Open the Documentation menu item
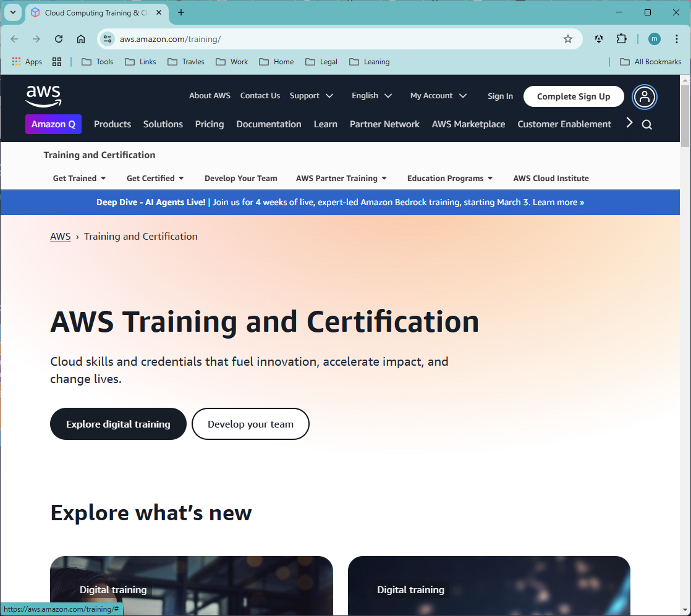The image size is (691, 616). click(x=269, y=124)
